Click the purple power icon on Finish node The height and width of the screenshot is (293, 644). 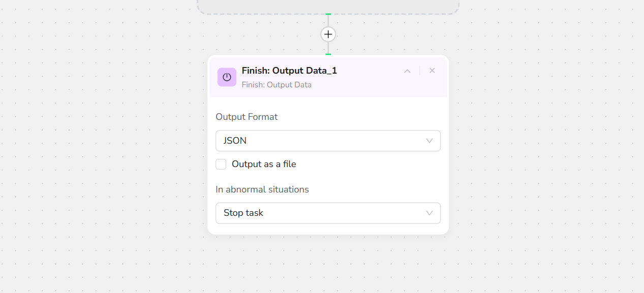(227, 77)
